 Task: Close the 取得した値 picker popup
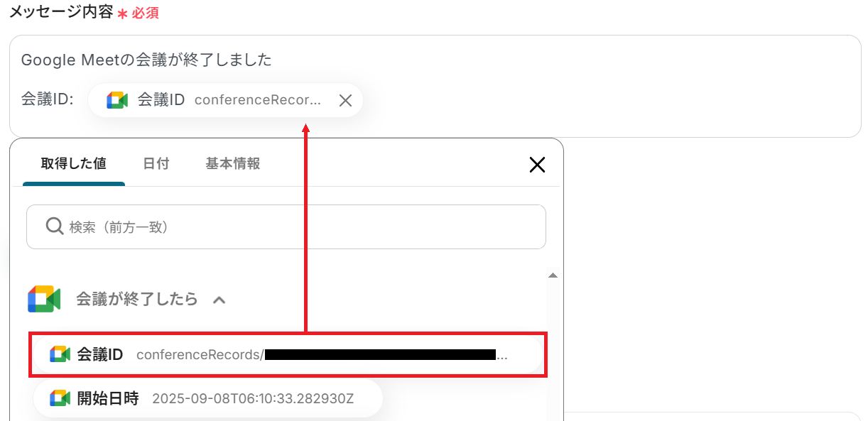click(x=537, y=165)
